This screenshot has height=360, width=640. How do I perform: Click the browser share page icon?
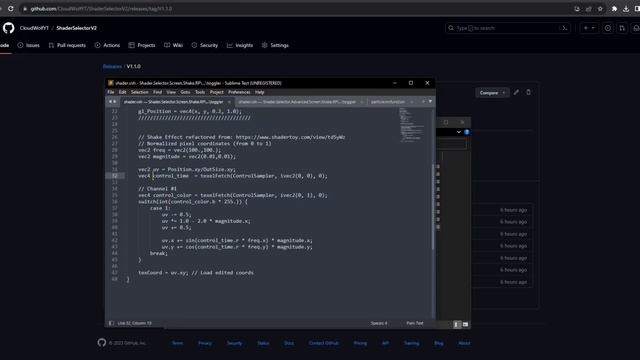point(589,9)
